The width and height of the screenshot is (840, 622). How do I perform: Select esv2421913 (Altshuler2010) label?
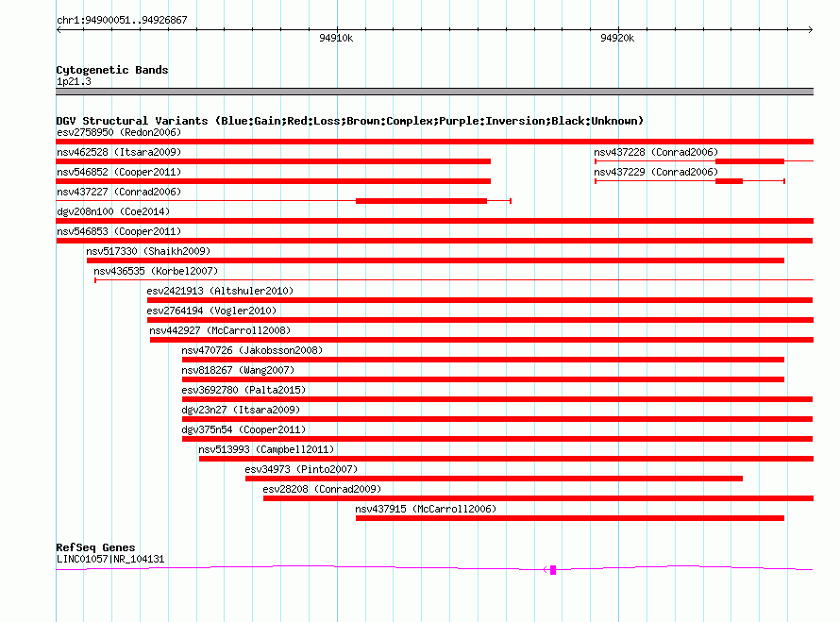(x=220, y=291)
